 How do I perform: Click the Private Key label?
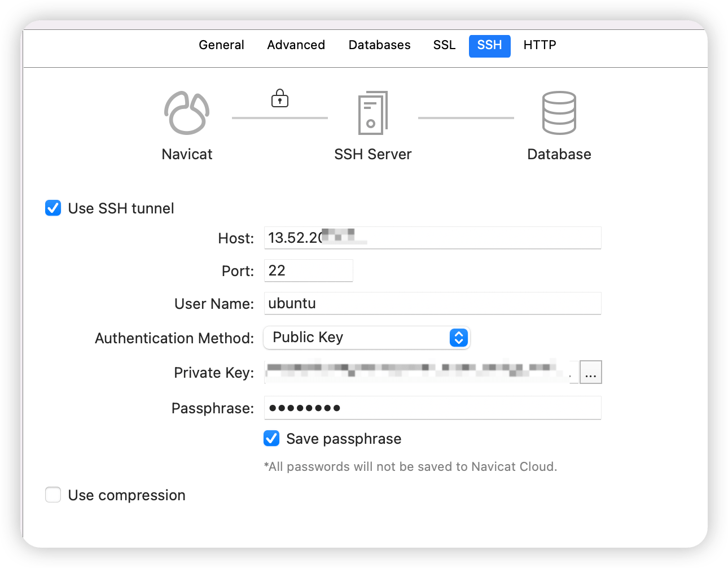point(214,373)
